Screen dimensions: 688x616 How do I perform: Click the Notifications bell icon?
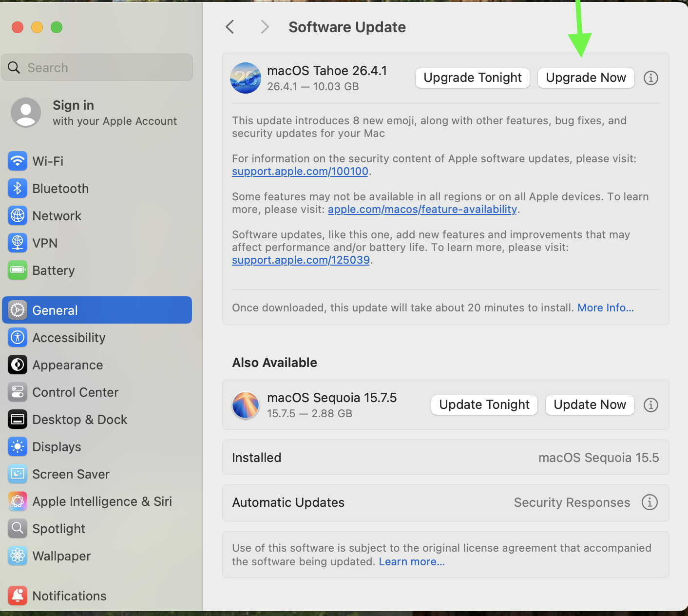pos(18,596)
